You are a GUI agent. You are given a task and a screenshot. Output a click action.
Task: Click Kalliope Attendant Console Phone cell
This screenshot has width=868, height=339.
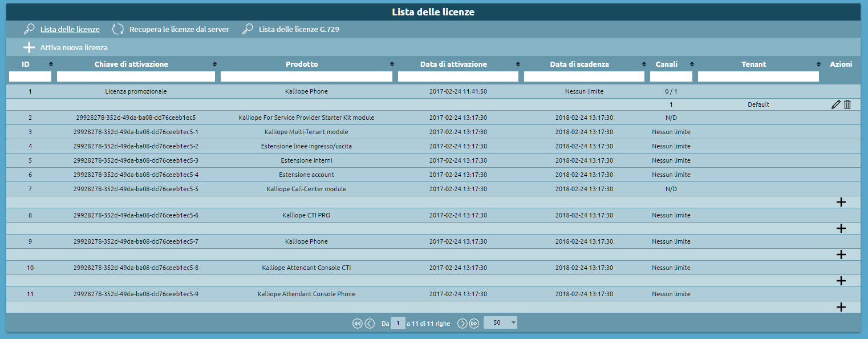click(x=306, y=294)
